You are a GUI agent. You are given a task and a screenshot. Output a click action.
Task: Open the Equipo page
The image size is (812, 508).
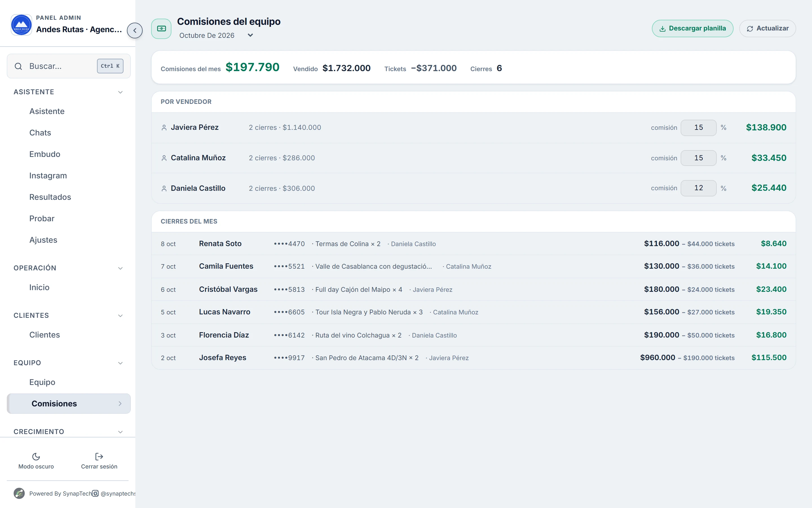point(69,382)
